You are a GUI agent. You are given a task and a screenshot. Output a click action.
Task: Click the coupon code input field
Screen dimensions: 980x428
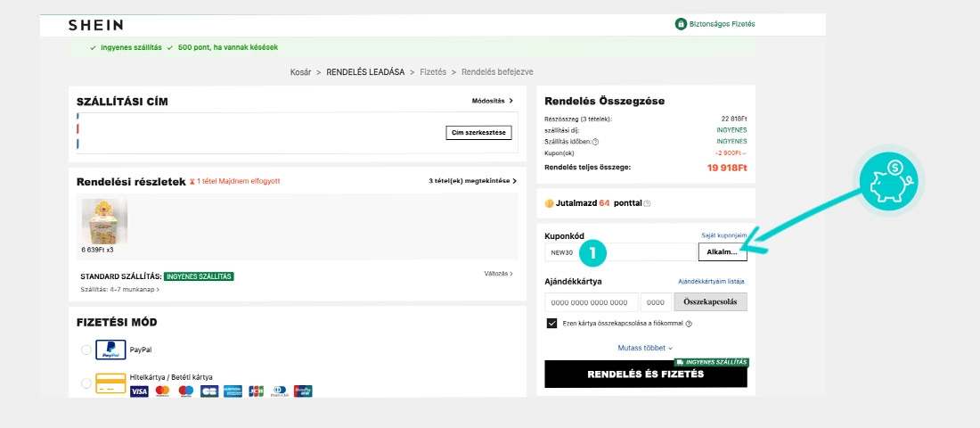pos(621,252)
